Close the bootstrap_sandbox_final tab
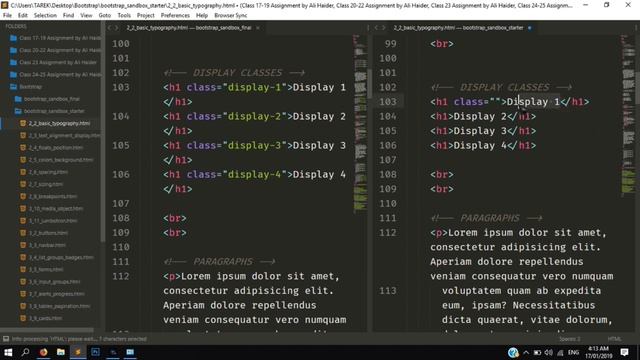Screen dimensions: 640x360 258,28
